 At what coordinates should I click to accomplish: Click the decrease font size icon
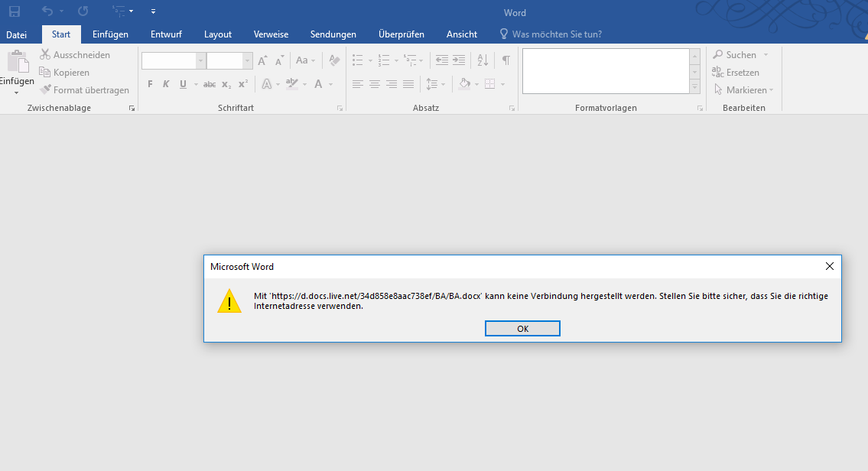pyautogui.click(x=280, y=60)
